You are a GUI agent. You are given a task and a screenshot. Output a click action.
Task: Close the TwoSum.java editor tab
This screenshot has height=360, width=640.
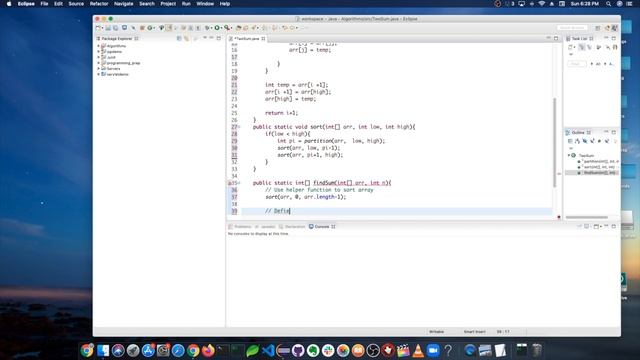263,38
